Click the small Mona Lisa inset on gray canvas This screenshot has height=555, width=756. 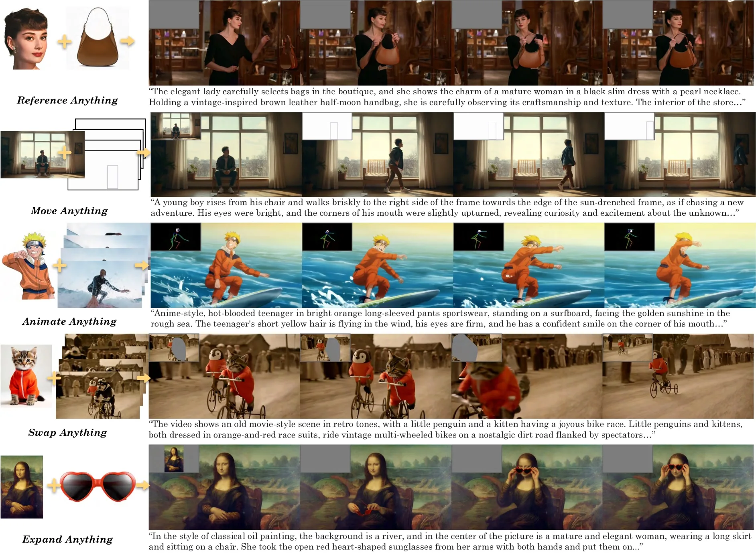point(174,459)
